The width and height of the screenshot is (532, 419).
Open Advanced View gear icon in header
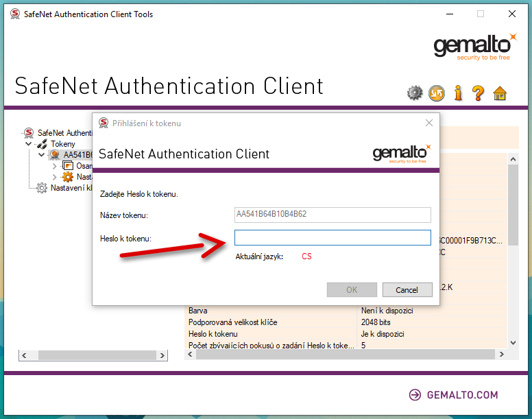415,93
